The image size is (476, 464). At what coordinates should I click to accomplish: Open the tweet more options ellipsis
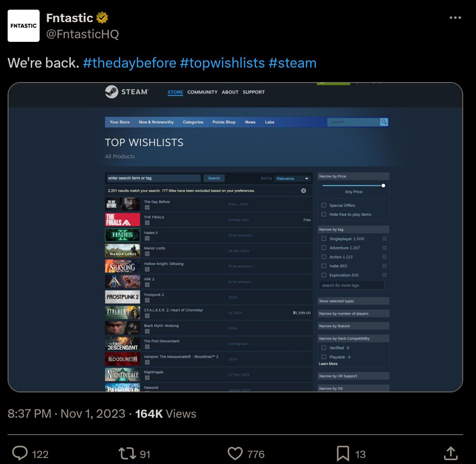455,18
